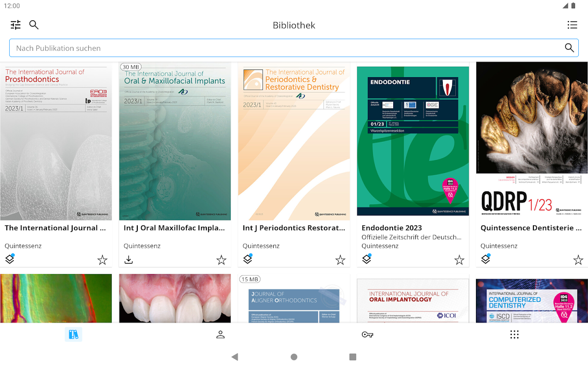The image size is (588, 368).
Task: Open the account profile tab
Action: pos(220,334)
